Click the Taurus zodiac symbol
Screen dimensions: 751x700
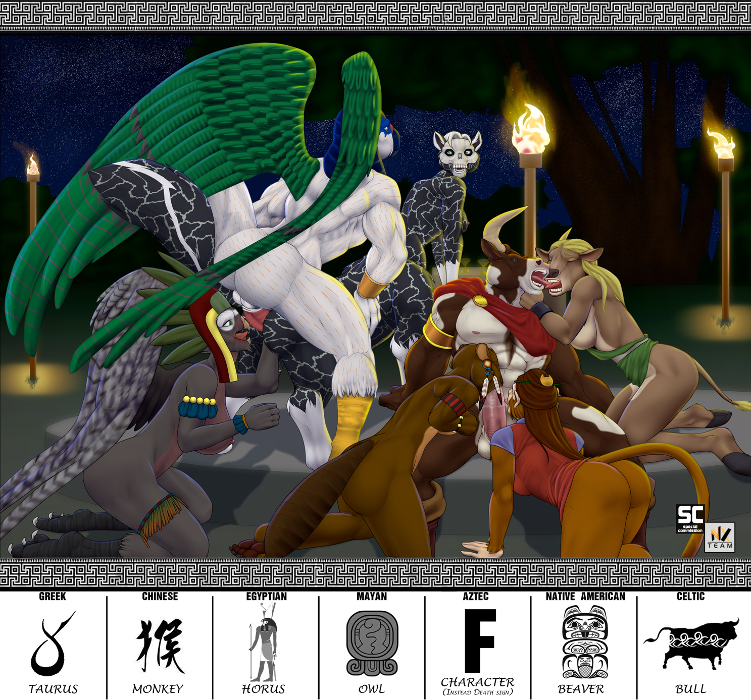click(52, 644)
